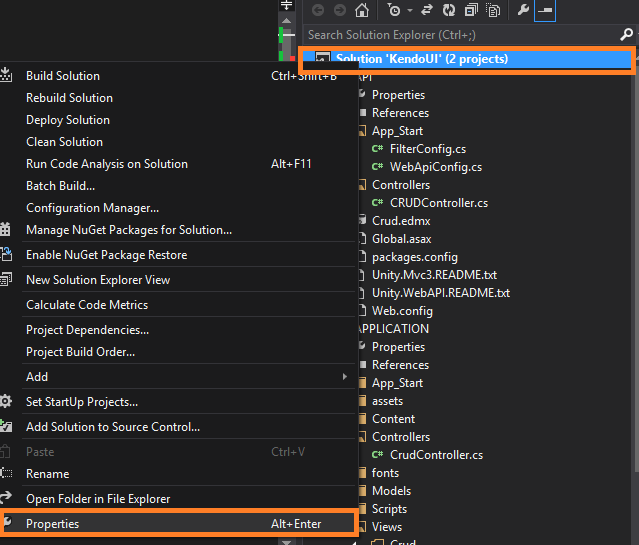Open the Pending Changes Filter dropdown arrow

(x=410, y=11)
